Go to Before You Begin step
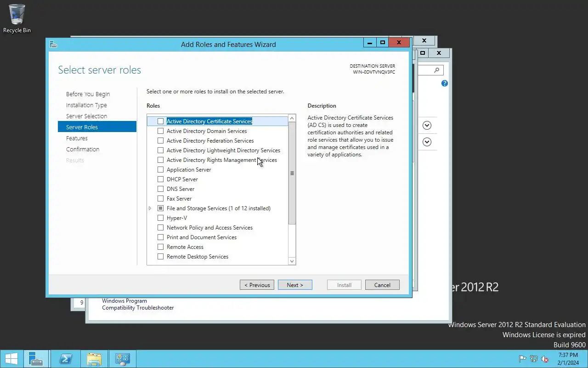The height and width of the screenshot is (368, 588). coord(88,94)
